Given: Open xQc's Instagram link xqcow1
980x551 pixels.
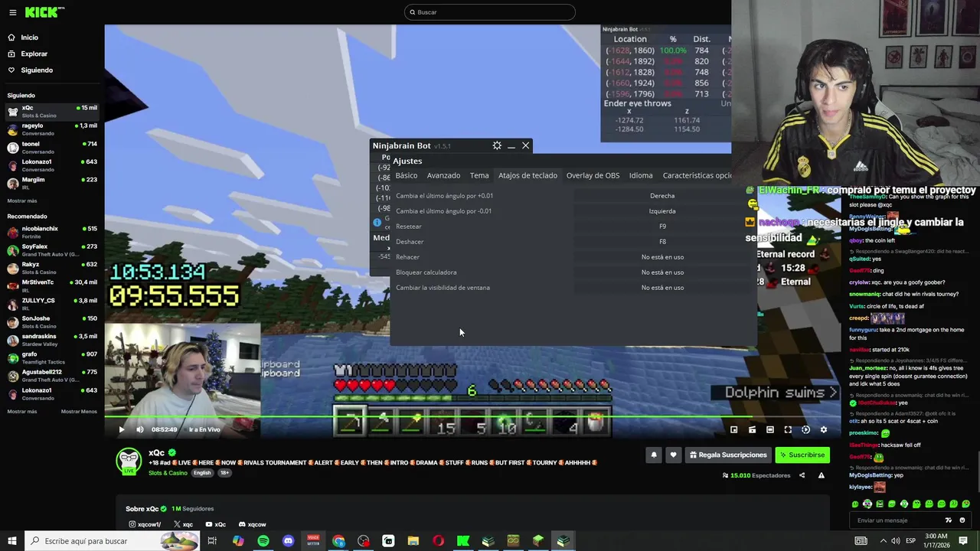Looking at the screenshot, I should [145, 524].
